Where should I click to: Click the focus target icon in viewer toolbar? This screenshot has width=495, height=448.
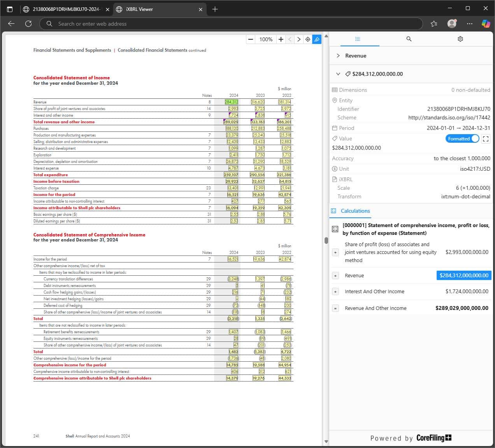pos(308,39)
